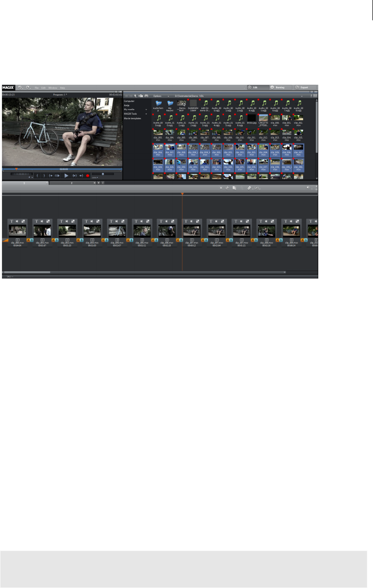Select clip_000.mxv storyboard thumbnail
Viewport: 373px width, 588px height.
(x=18, y=231)
